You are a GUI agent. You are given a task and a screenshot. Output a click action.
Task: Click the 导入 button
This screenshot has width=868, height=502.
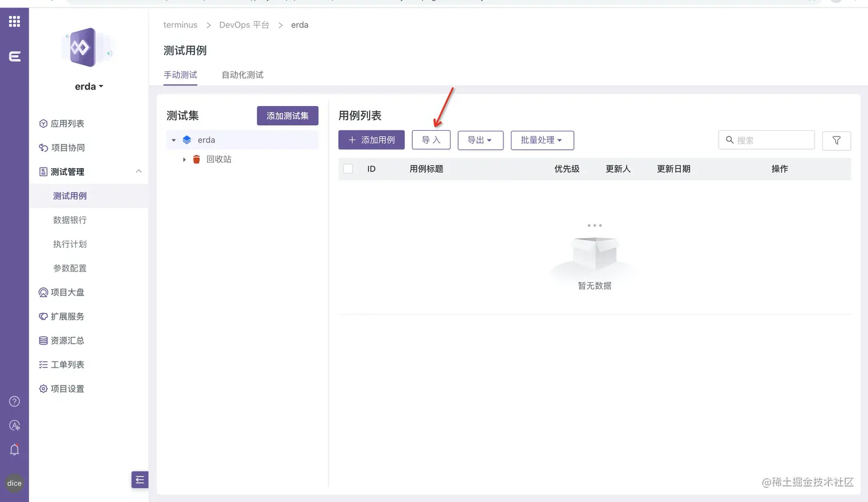[x=431, y=140]
